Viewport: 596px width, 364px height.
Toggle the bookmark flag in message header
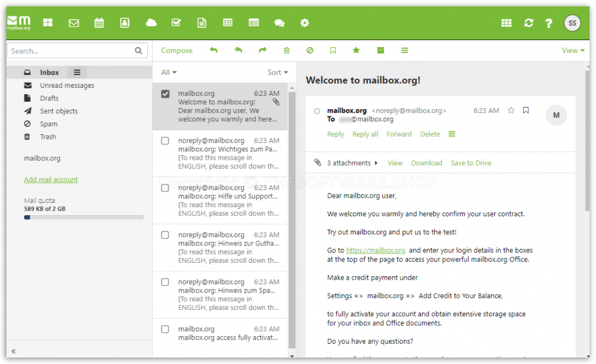click(526, 110)
